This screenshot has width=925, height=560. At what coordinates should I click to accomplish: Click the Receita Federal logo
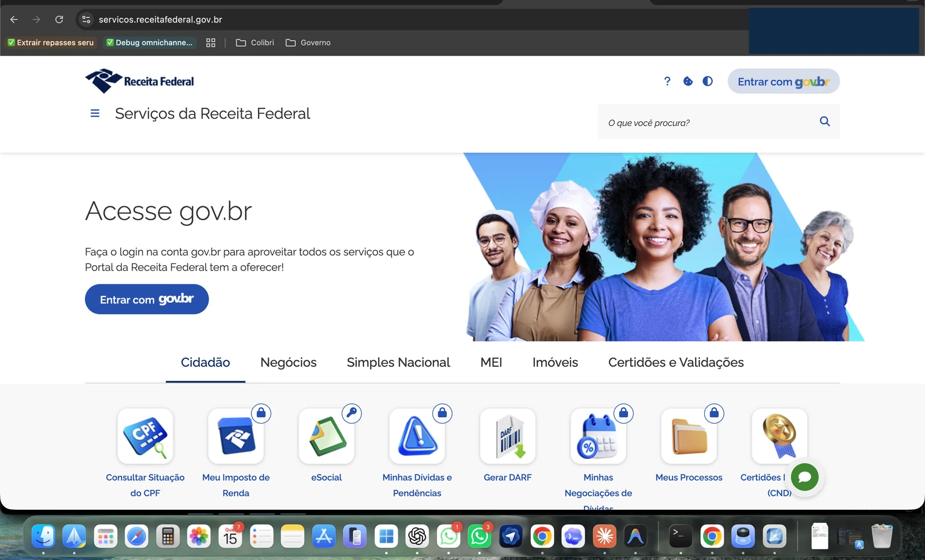139,80
